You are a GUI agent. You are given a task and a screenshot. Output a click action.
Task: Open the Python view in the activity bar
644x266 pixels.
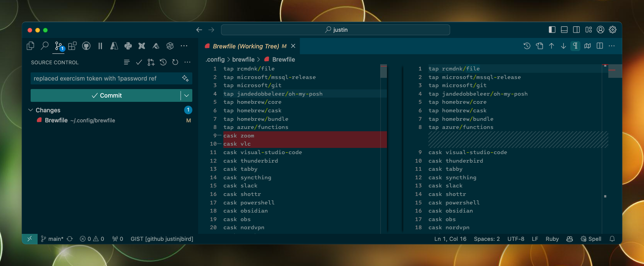128,46
